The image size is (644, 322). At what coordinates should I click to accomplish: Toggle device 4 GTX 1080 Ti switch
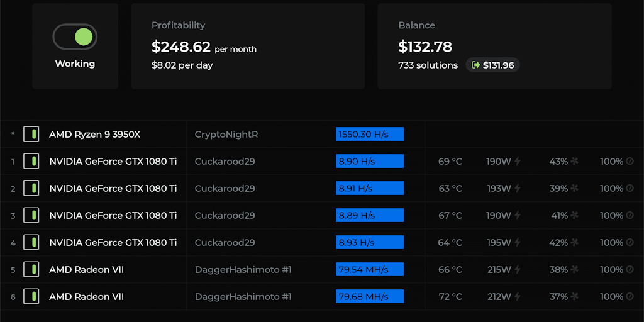[31, 242]
